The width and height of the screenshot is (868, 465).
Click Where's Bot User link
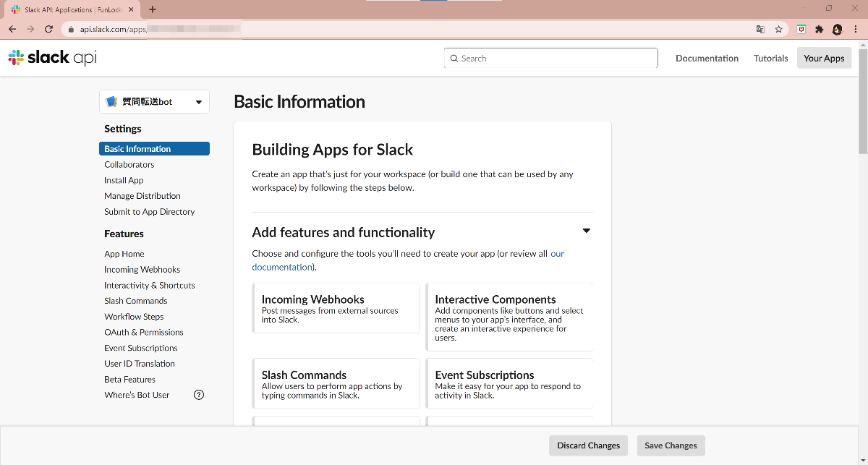point(137,395)
